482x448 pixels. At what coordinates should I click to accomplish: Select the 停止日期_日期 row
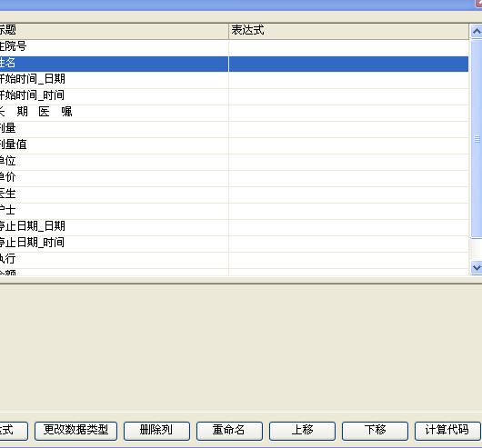234,227
